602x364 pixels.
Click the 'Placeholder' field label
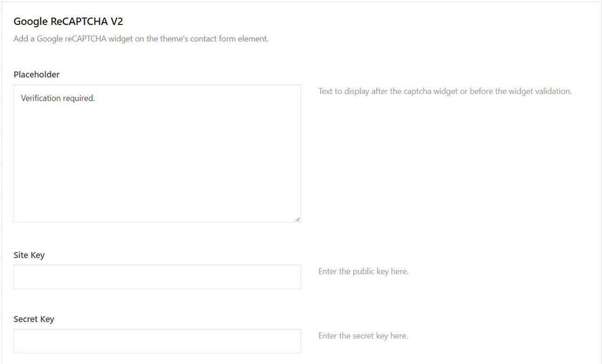coord(37,74)
